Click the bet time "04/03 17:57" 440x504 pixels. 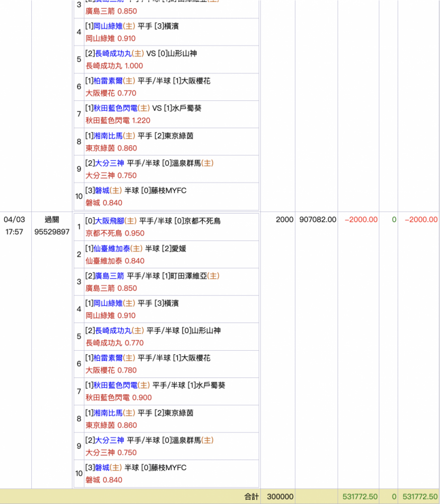click(14, 226)
